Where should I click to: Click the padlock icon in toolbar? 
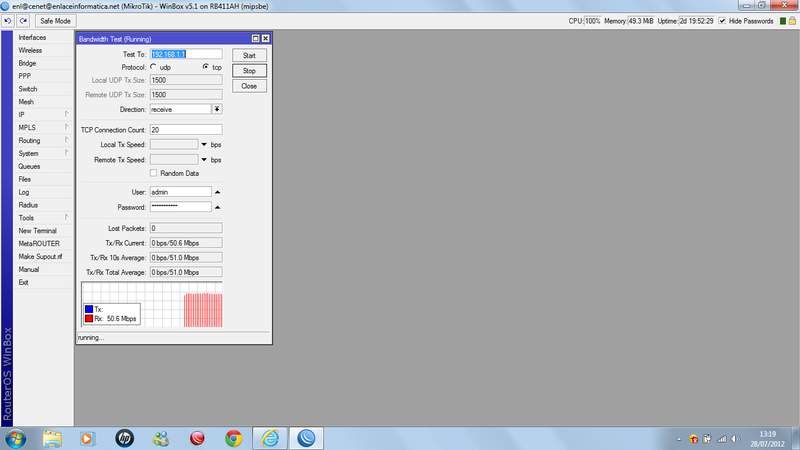tap(792, 21)
